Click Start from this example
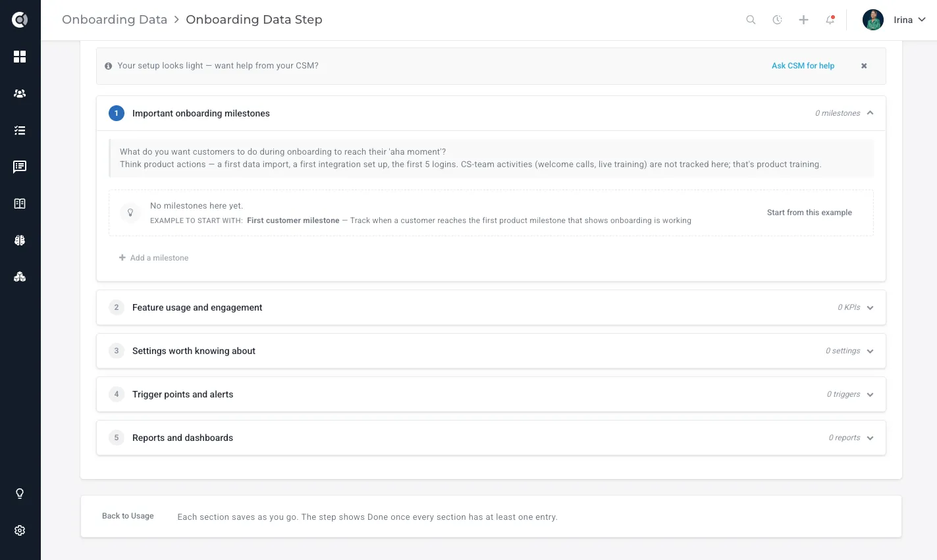937x560 pixels. click(x=809, y=213)
